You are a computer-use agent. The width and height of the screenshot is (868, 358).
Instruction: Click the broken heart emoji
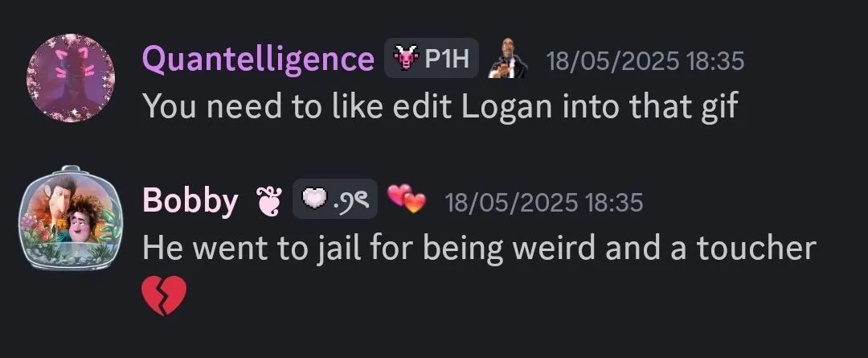pos(165,295)
